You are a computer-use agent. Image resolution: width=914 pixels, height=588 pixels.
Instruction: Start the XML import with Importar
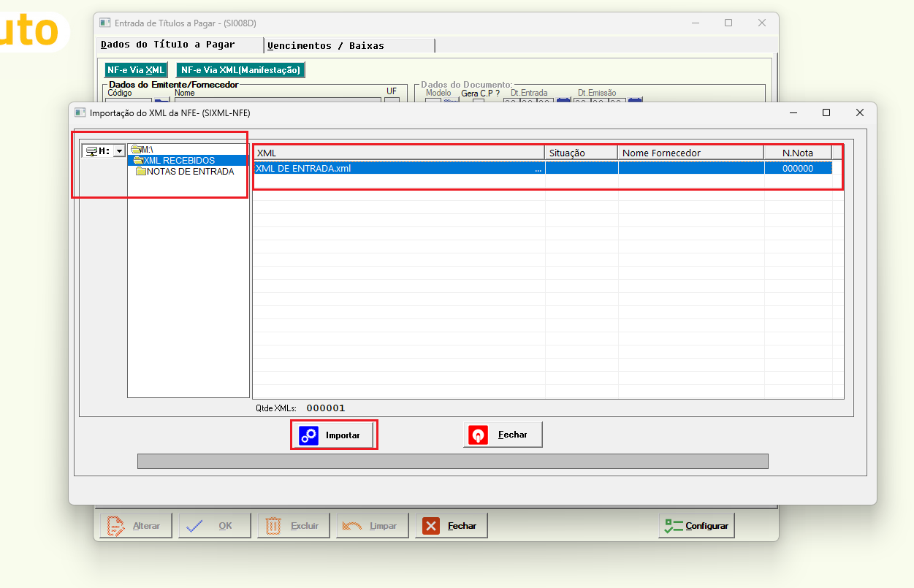pos(334,435)
